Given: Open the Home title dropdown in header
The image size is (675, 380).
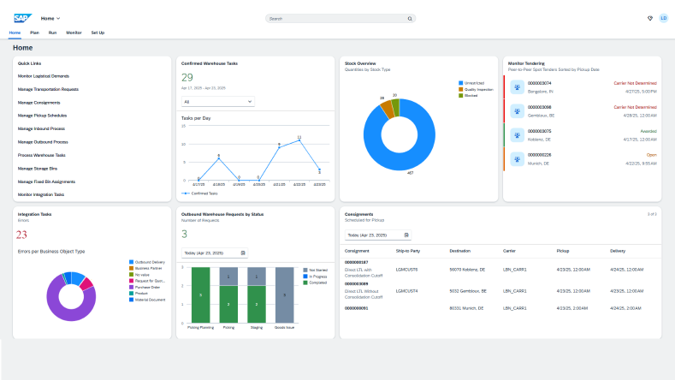Looking at the screenshot, I should point(50,19).
